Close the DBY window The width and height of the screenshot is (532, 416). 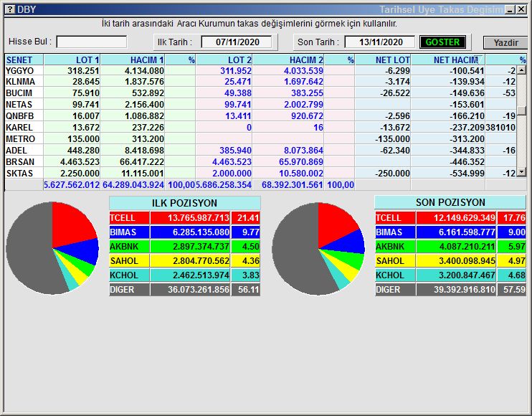[521, 10]
